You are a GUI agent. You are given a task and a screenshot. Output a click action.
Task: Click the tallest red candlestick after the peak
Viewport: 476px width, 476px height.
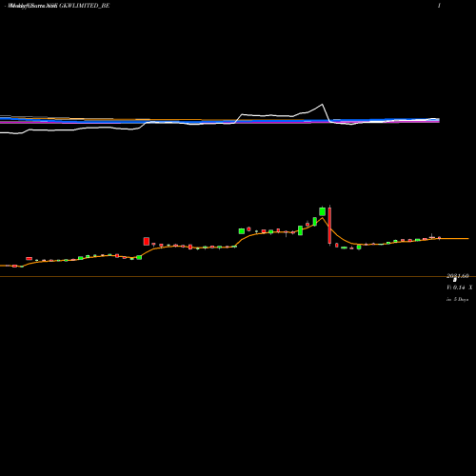pos(329,225)
